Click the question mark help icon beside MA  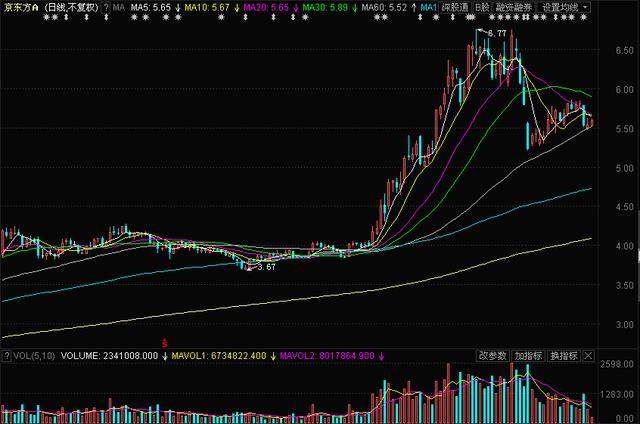(106, 7)
